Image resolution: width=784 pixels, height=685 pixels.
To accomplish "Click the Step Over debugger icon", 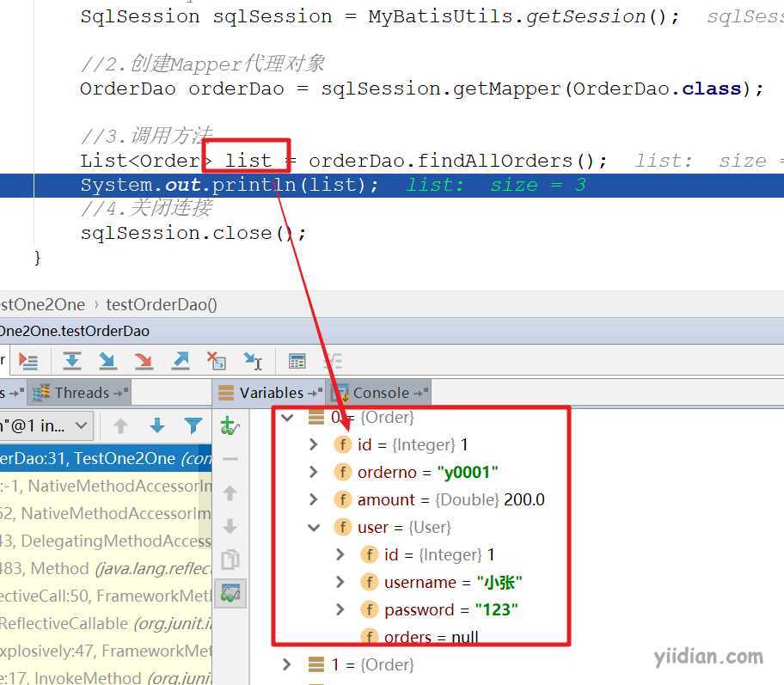I will tap(72, 361).
